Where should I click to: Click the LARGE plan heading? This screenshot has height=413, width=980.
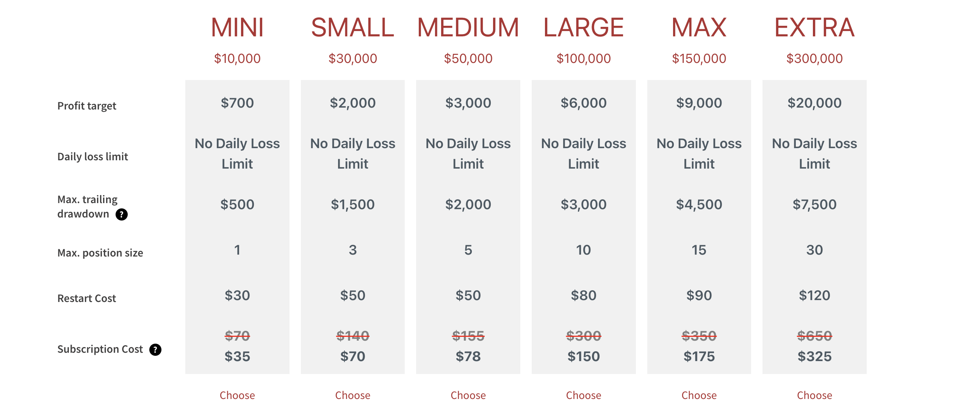[583, 27]
